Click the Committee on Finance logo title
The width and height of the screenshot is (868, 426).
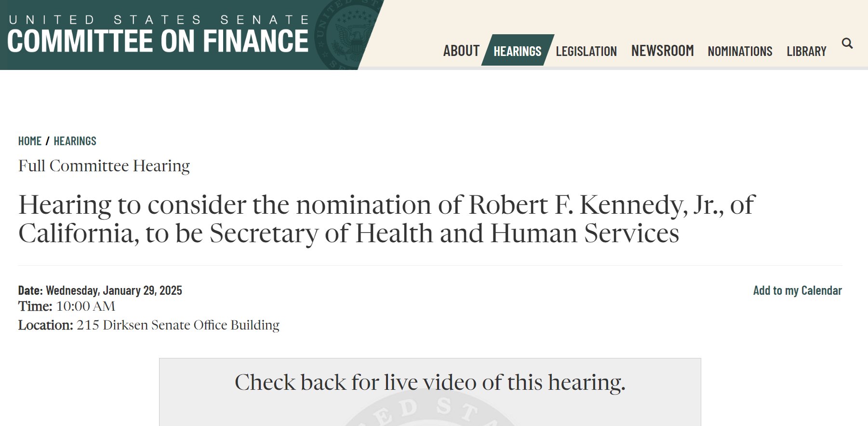click(158, 41)
